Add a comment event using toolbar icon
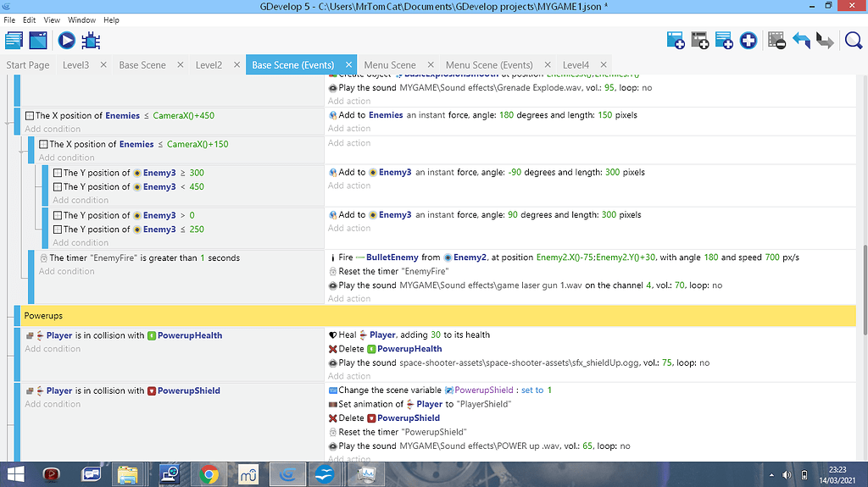868x487 pixels. 724,40
